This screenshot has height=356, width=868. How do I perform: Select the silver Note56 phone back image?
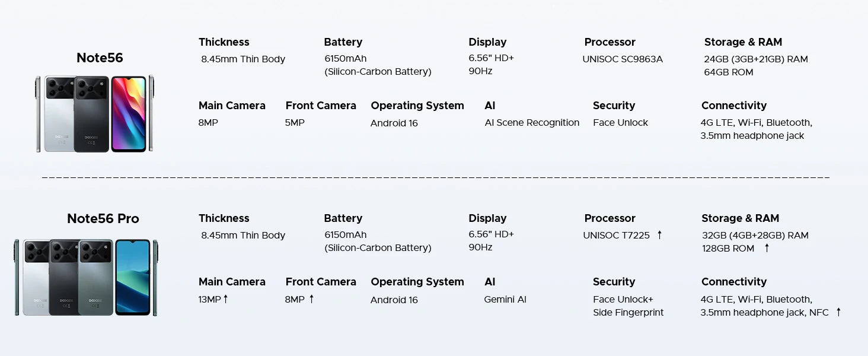pos(58,115)
